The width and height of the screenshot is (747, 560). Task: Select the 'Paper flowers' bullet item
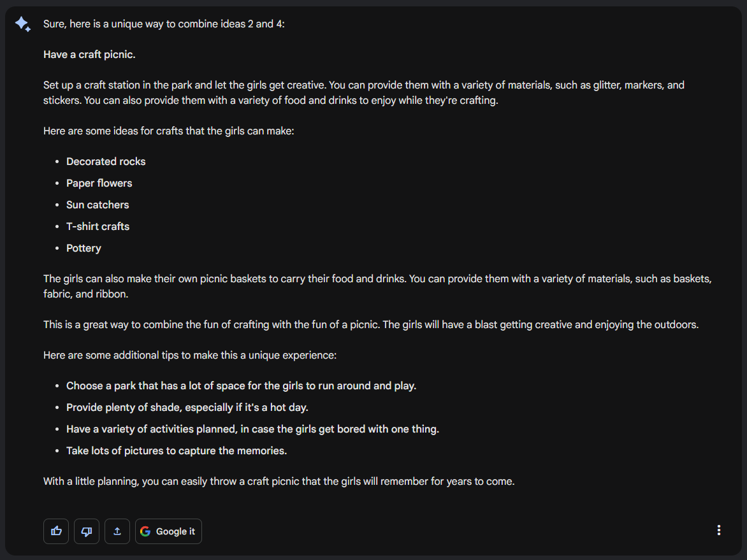coord(99,183)
